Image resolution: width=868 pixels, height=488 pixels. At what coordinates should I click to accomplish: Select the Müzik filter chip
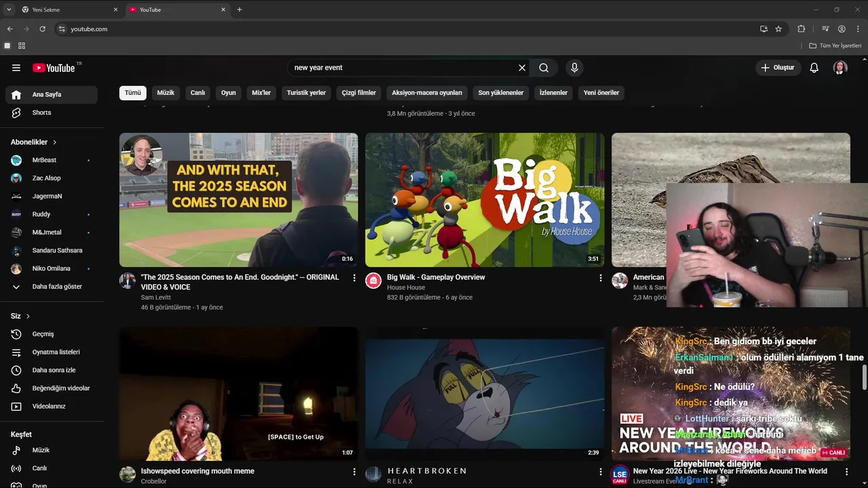click(165, 93)
